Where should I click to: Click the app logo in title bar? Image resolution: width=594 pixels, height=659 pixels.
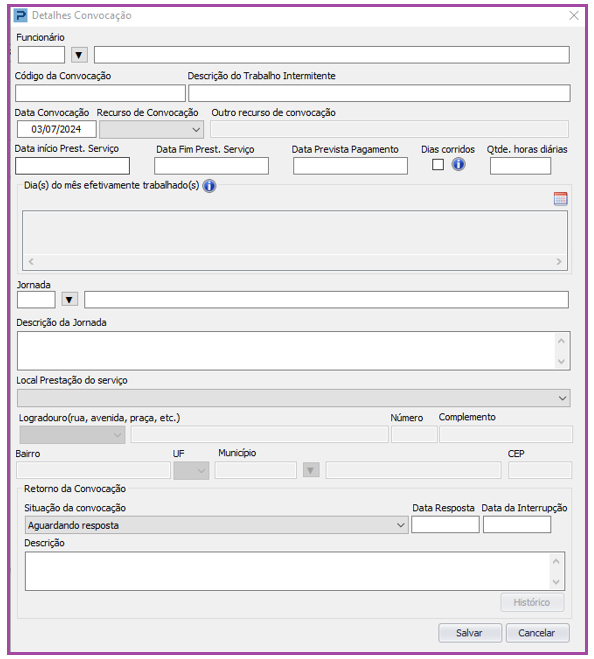point(20,16)
